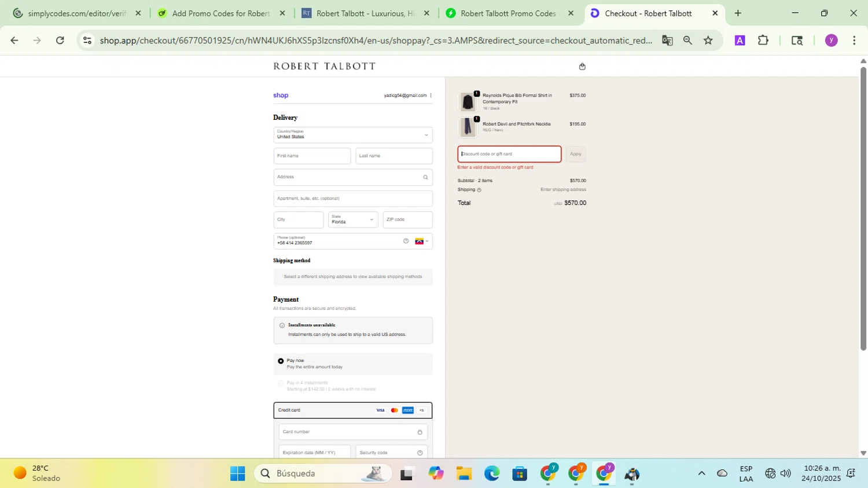The image size is (868, 488).
Task: Open the shipping info help icon
Action: (x=479, y=190)
